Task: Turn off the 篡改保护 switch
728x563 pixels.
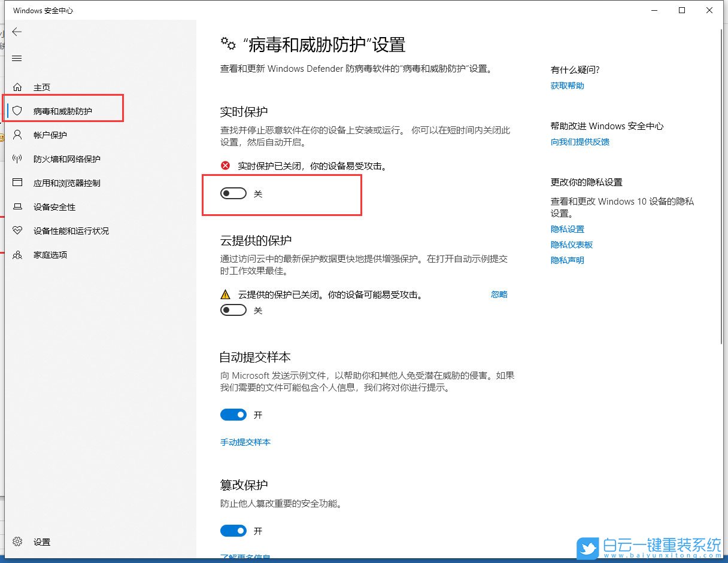Action: 233,531
